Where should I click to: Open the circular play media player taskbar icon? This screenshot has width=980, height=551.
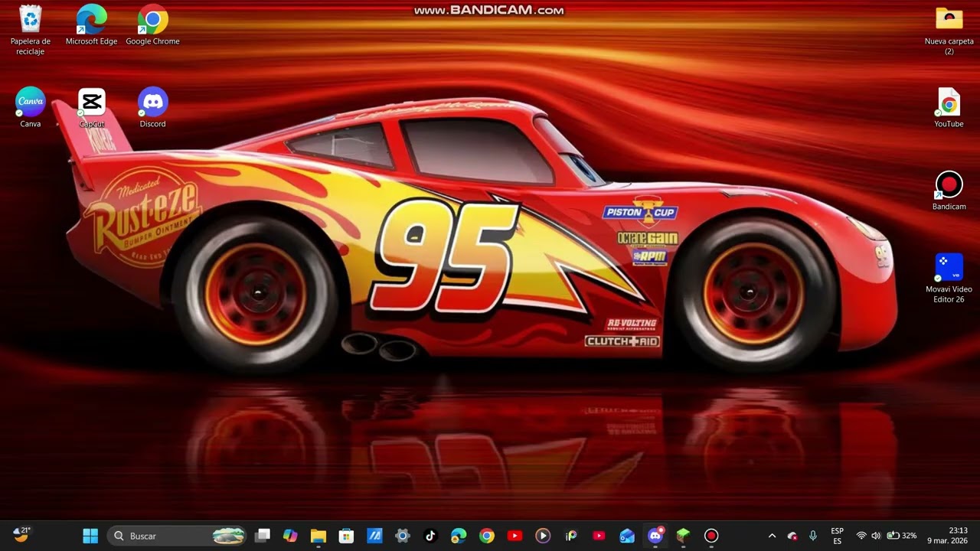[x=543, y=536]
